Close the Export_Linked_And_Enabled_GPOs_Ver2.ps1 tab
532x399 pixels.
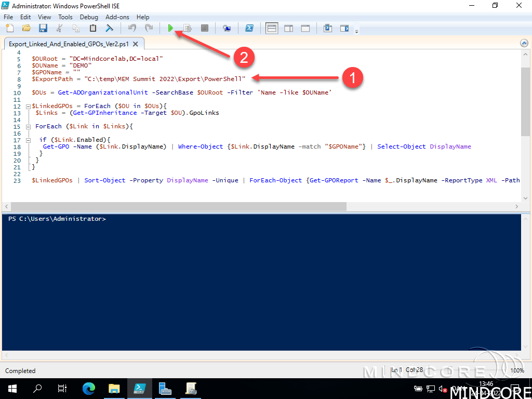click(x=136, y=44)
